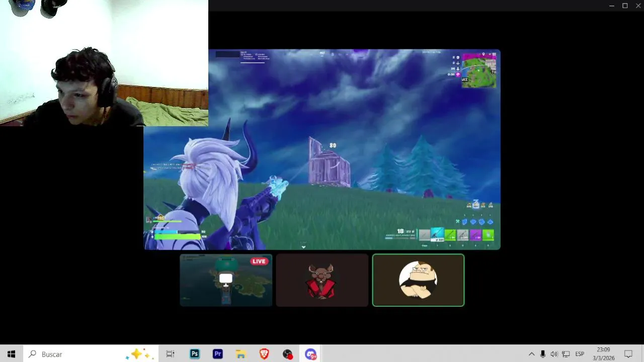The width and height of the screenshot is (644, 362).
Task: Click the red LIVE badge
Action: (259, 261)
